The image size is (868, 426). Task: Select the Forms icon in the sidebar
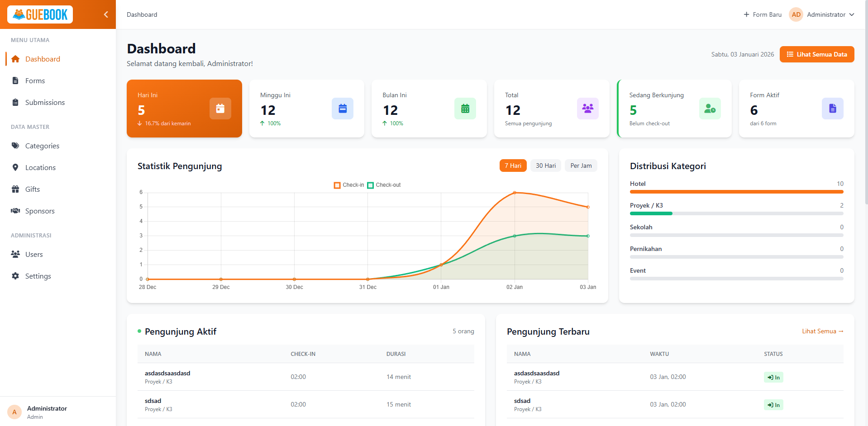(15, 80)
